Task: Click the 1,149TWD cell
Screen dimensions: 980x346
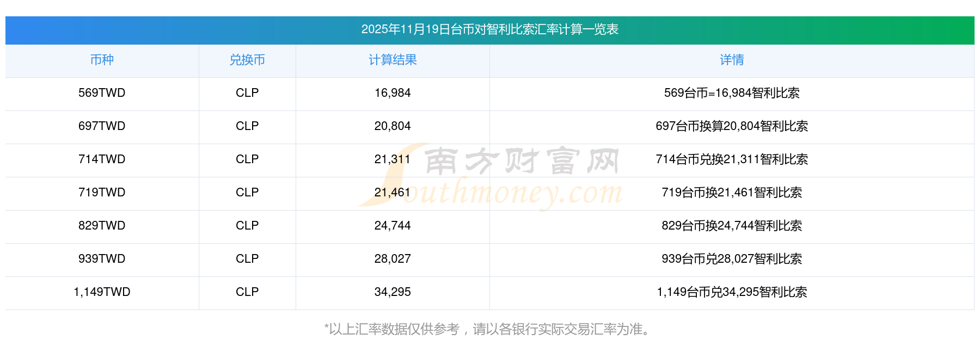Action: point(102,292)
